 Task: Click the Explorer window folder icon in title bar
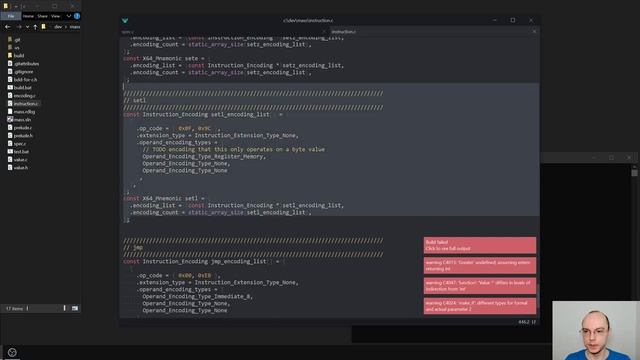click(x=5, y=6)
